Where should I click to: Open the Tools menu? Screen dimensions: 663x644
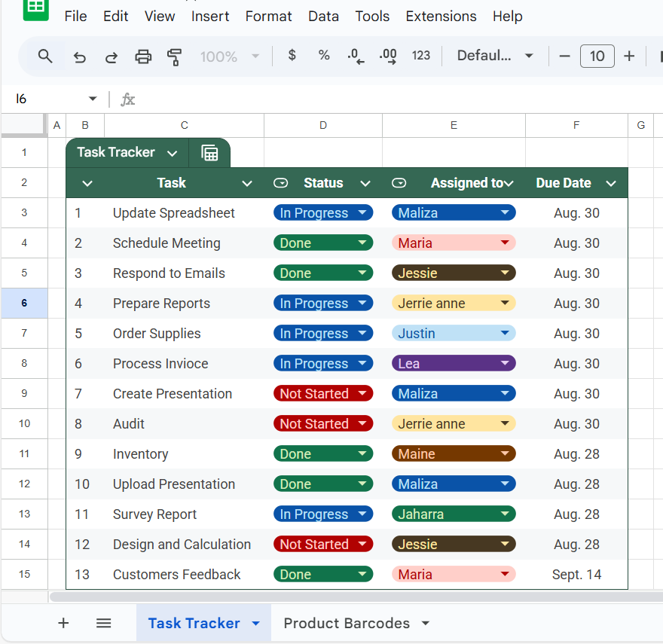point(372,16)
